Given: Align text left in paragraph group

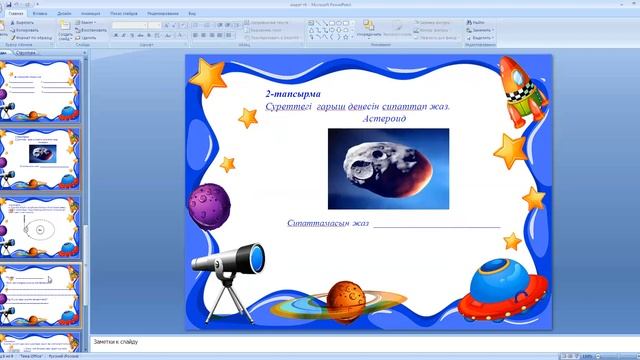Looking at the screenshot, I should (x=196, y=36).
